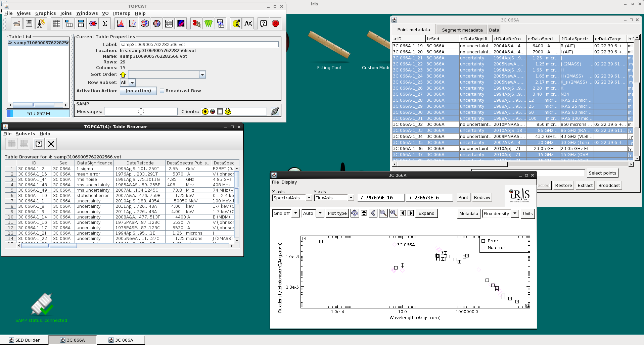The width and height of the screenshot is (644, 345).
Task: Click the Fitting Tool desktop icon
Action: click(329, 50)
